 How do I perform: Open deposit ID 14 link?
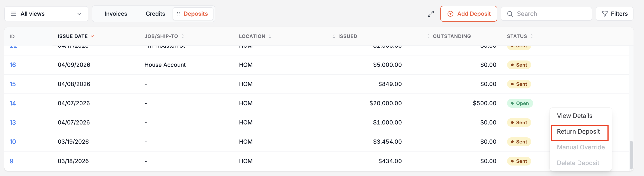tap(12, 103)
